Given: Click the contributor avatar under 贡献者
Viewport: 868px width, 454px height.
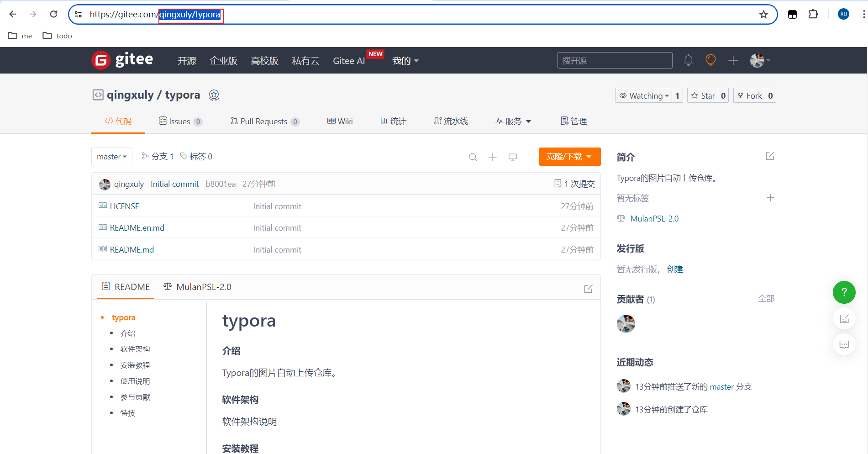Looking at the screenshot, I should 626,324.
